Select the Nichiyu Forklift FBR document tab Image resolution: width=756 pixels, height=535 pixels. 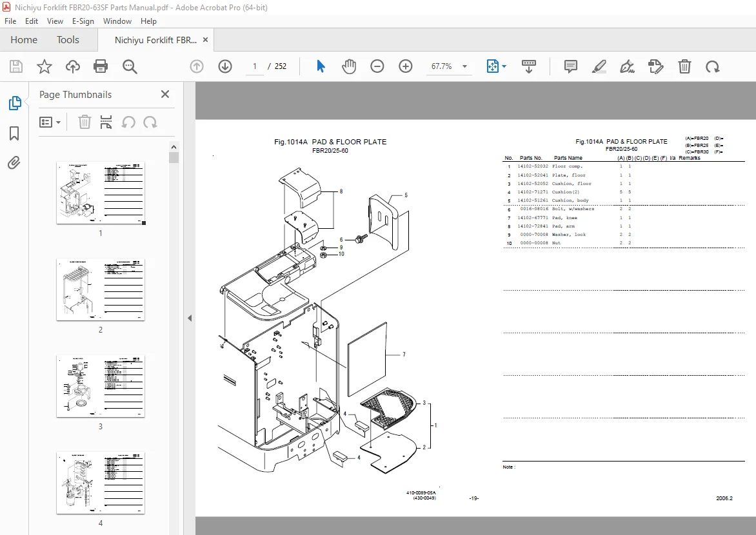tap(155, 40)
